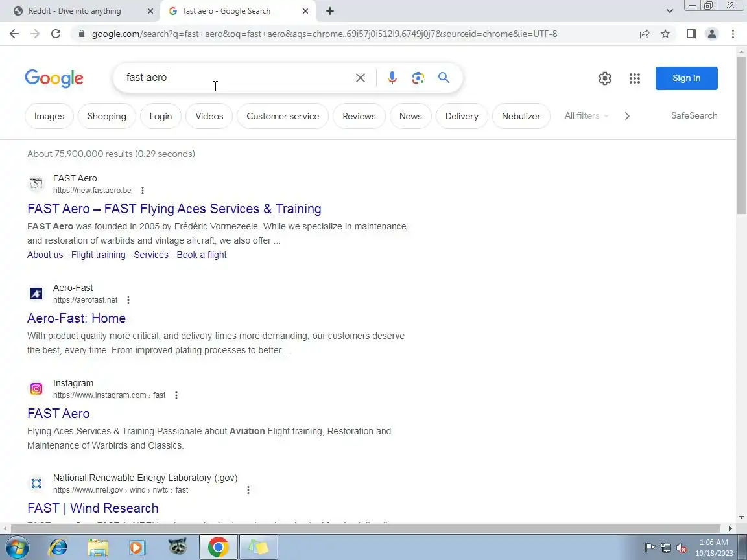The height and width of the screenshot is (560, 747).
Task: Click the forward navigation arrow
Action: coord(35,34)
